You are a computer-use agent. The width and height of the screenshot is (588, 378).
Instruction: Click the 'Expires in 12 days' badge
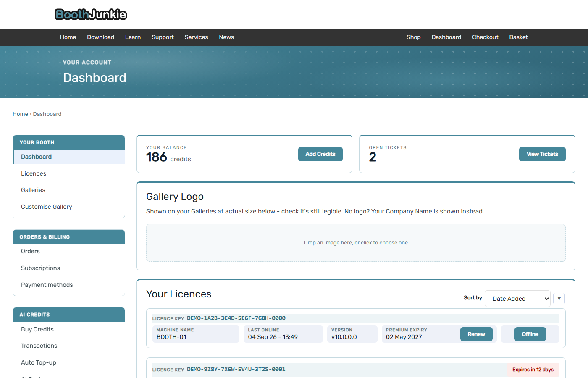(533, 370)
